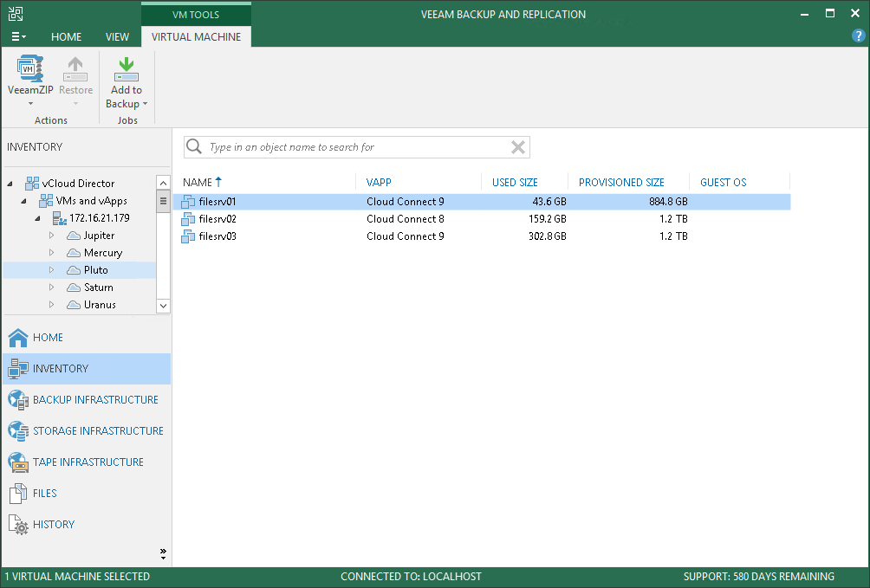Viewport: 870px width, 588px height.
Task: Click the object name search field
Action: pos(357,147)
